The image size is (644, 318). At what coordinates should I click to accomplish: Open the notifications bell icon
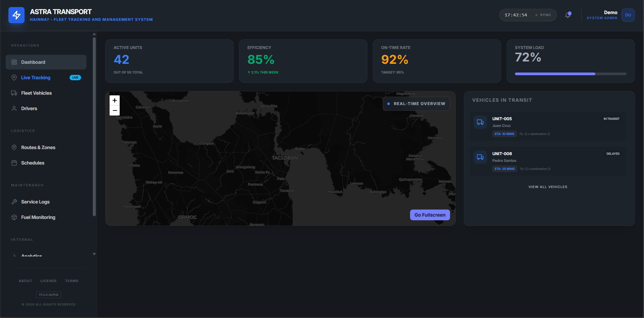point(568,15)
